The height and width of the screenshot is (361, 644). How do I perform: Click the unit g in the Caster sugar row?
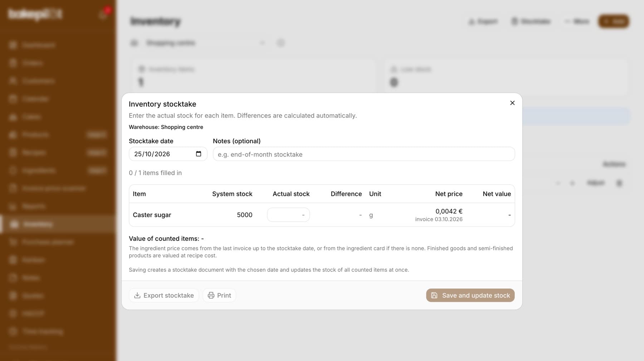371,215
